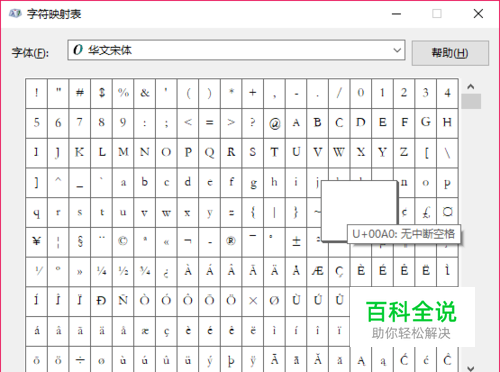Click the vertical scrollbar thumb
This screenshot has height=372, width=500.
coord(471,101)
